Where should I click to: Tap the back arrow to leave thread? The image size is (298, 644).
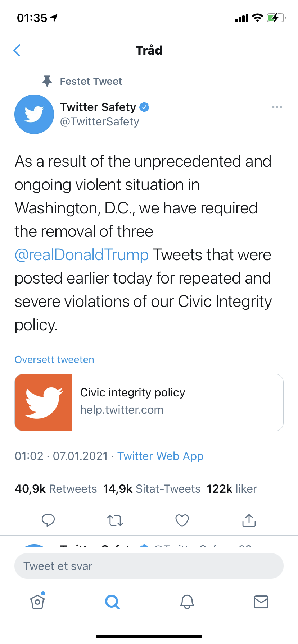tap(17, 50)
